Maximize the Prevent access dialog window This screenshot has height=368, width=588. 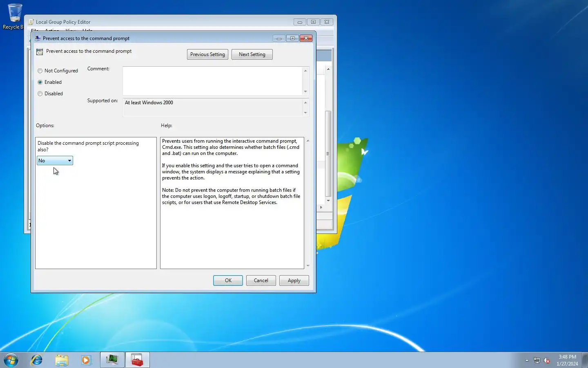292,38
